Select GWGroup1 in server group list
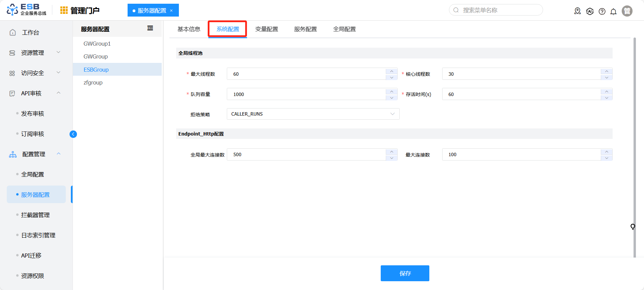This screenshot has height=290, width=644. (97, 44)
